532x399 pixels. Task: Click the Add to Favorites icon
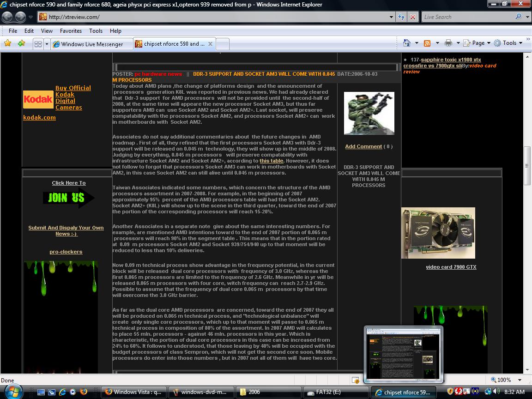click(x=21, y=43)
